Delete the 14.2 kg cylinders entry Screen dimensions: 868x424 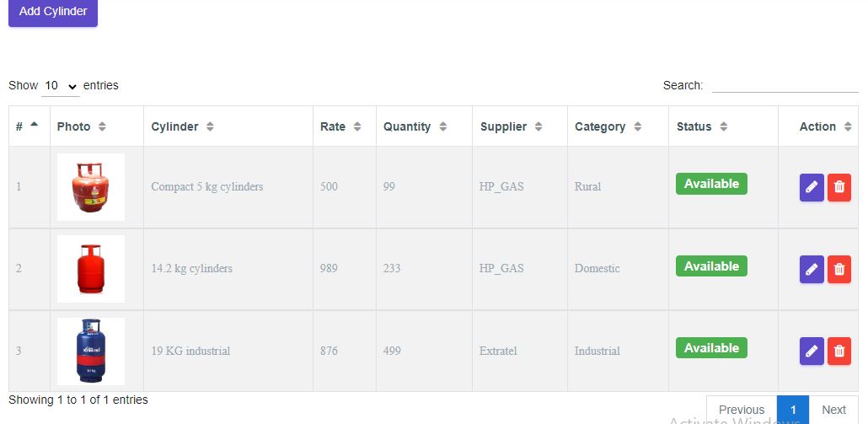click(839, 269)
